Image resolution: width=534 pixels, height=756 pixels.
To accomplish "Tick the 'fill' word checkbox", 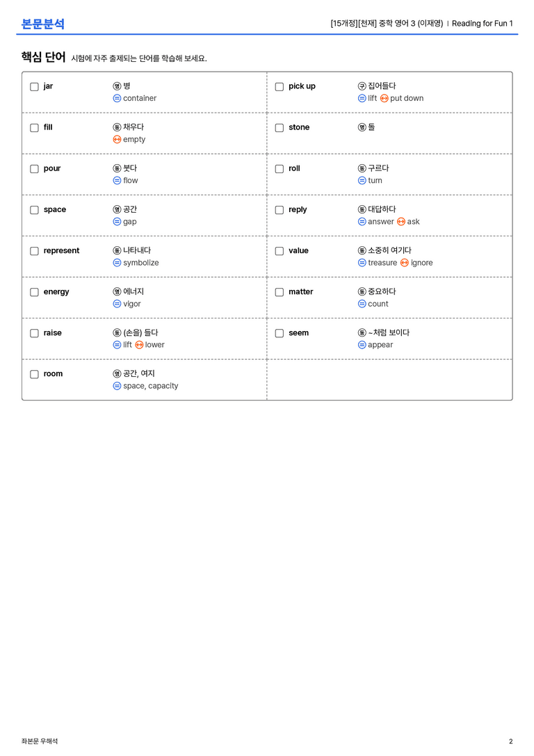I will pyautogui.click(x=34, y=128).
